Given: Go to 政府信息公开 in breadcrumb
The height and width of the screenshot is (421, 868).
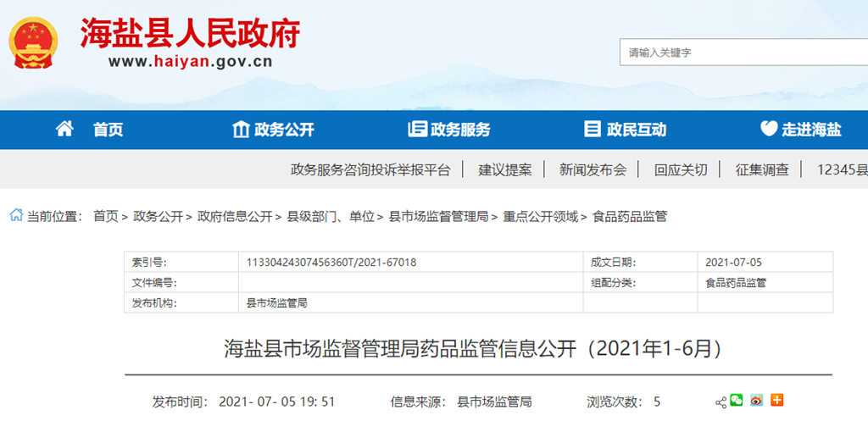Looking at the screenshot, I should tap(236, 216).
